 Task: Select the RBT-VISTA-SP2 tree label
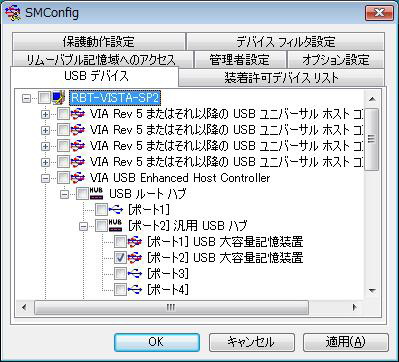(x=115, y=98)
